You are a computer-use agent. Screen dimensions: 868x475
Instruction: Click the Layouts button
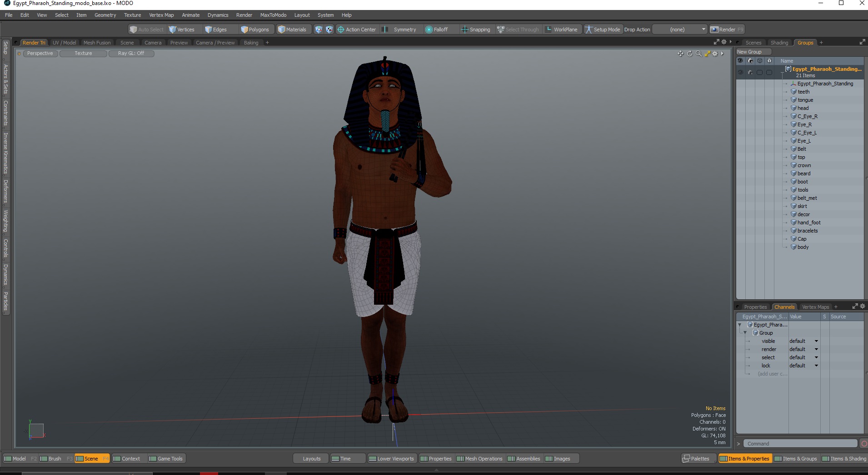(x=312, y=459)
